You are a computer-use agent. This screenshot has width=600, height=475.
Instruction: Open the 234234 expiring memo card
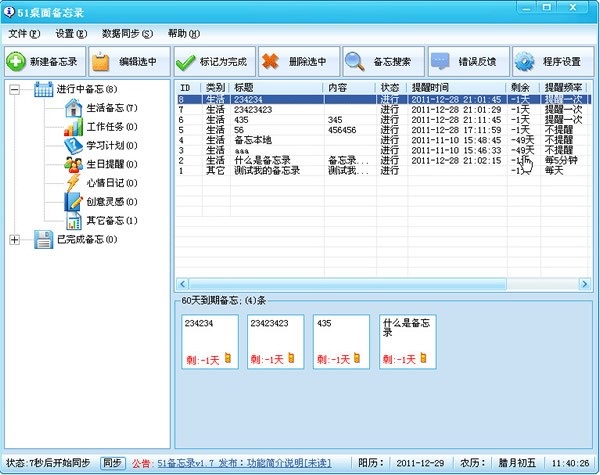(x=210, y=341)
